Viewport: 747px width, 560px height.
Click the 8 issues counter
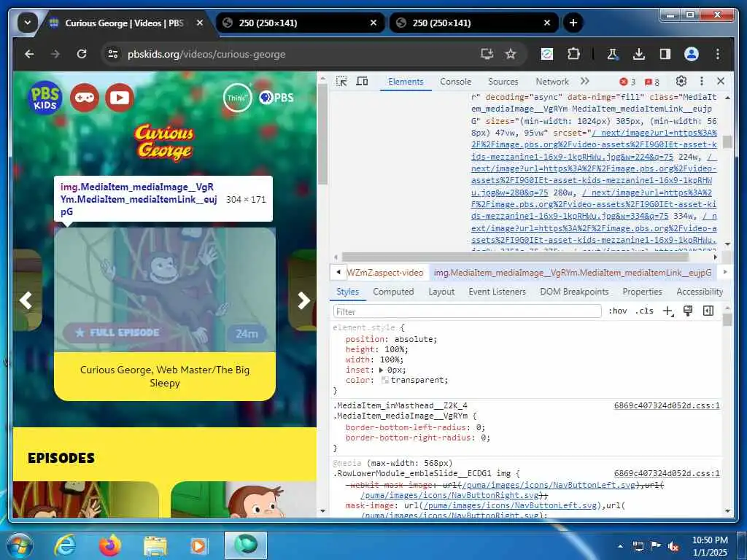pyautogui.click(x=652, y=82)
